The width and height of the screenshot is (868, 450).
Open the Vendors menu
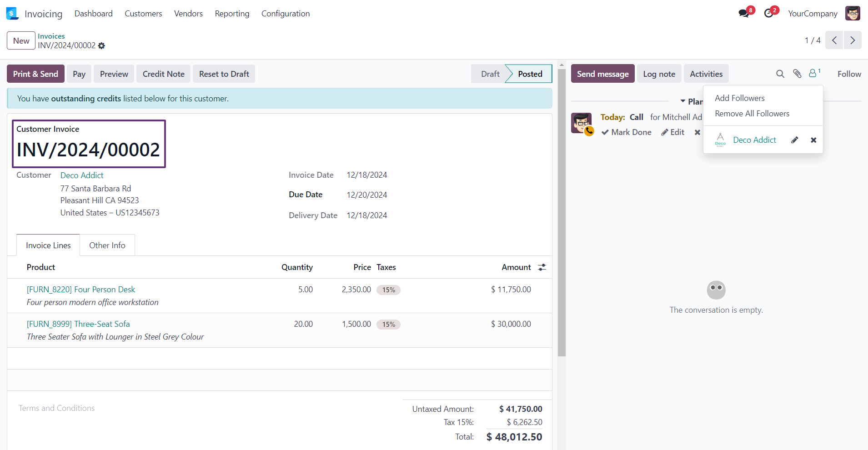pos(188,14)
